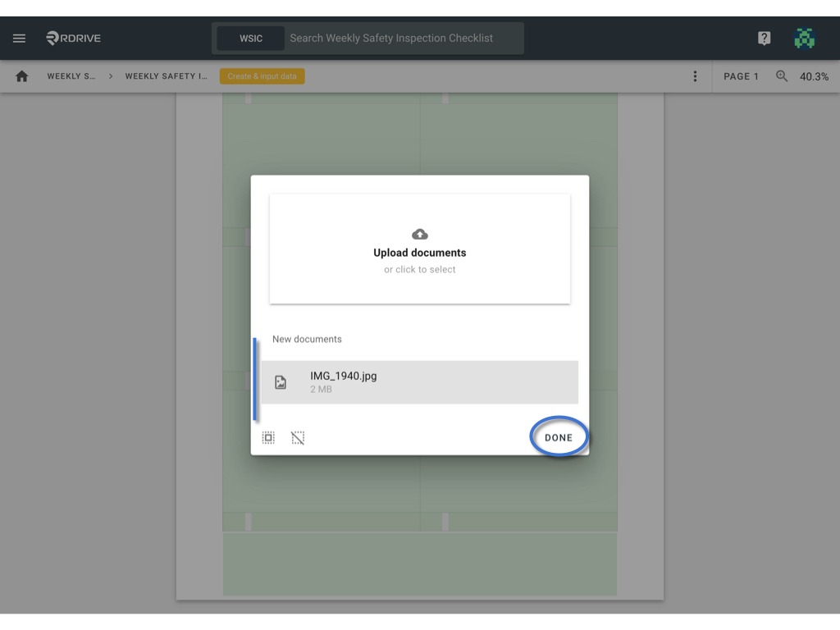Viewport: 840px width, 630px height.
Task: Open the WEEKLY SAFETY I... breadcrumb
Action: [x=166, y=76]
